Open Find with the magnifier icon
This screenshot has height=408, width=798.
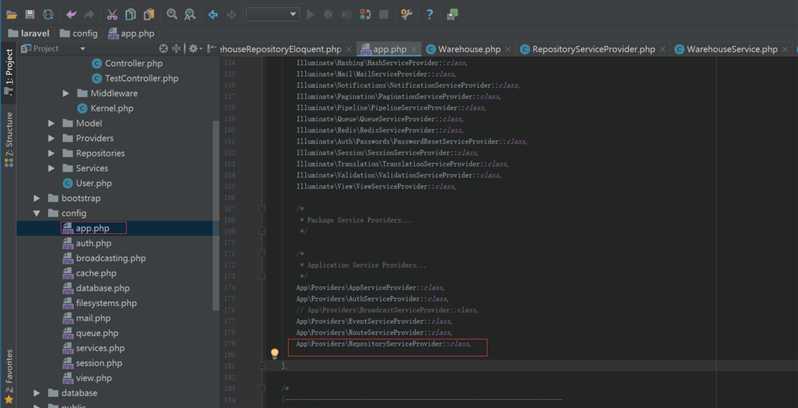[x=172, y=14]
